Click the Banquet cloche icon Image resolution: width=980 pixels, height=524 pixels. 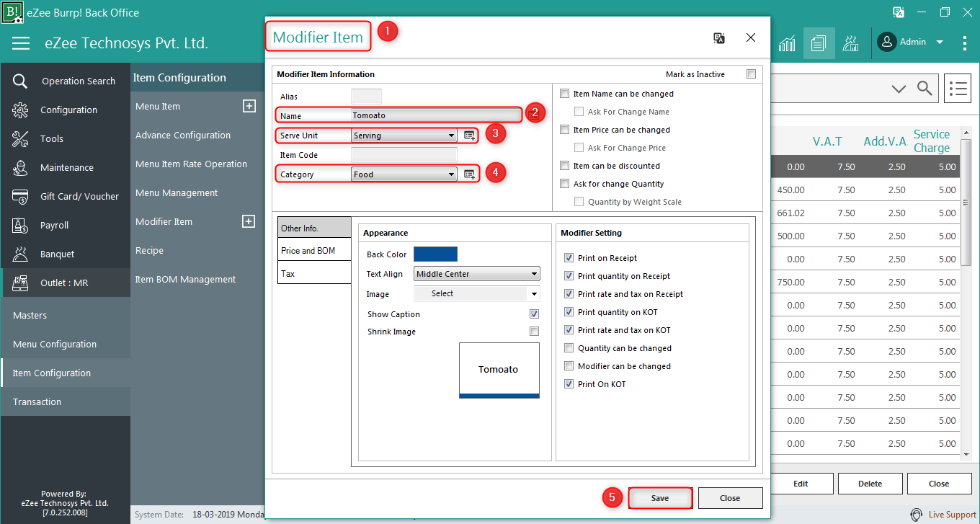click(20, 254)
